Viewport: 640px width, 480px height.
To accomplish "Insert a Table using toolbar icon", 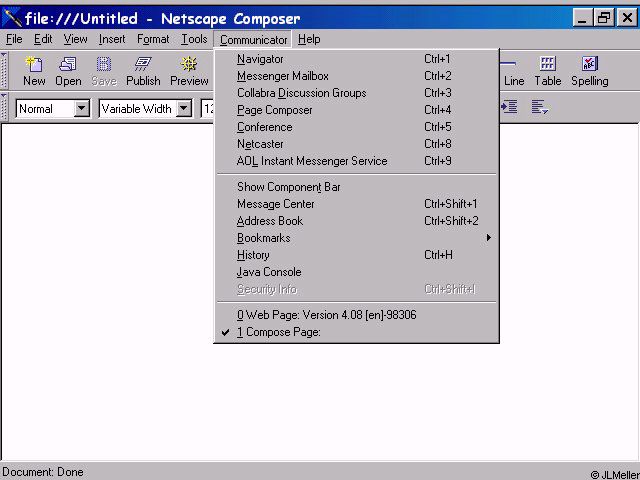I will pyautogui.click(x=547, y=71).
